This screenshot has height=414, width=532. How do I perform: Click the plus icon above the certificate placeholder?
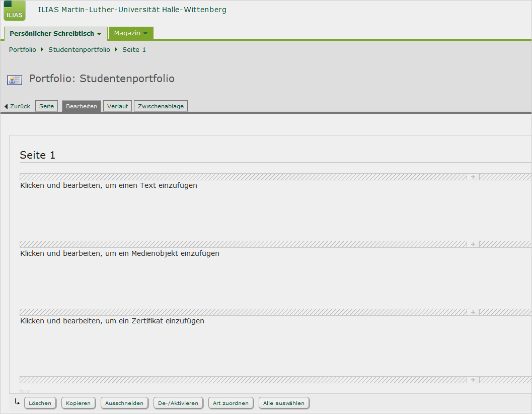coord(473,312)
